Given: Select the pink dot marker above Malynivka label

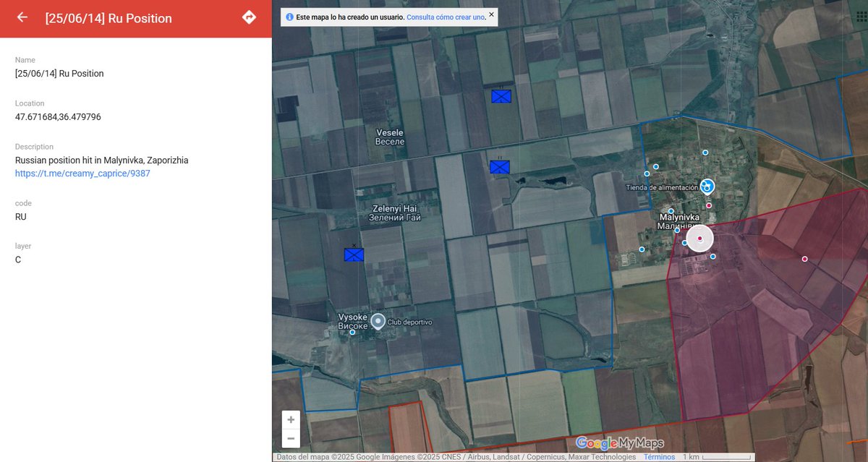Looking at the screenshot, I should 709,205.
